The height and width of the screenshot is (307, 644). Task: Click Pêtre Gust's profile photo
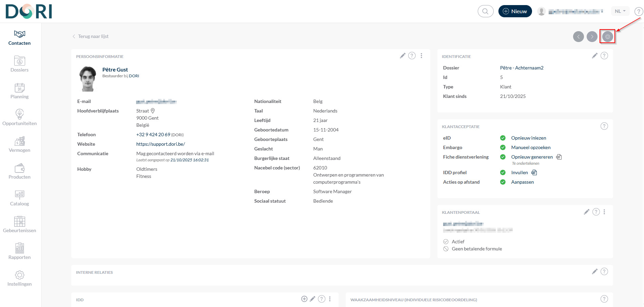[x=88, y=79]
